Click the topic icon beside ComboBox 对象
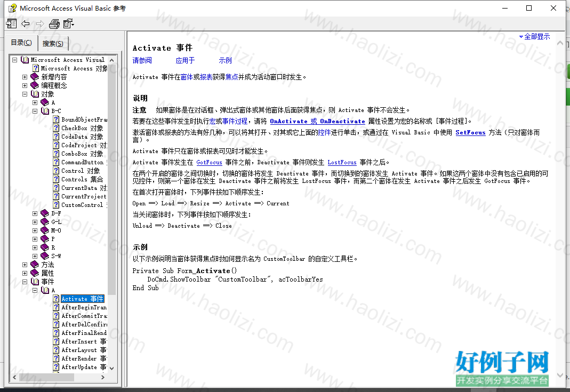570x392 pixels. 56,154
